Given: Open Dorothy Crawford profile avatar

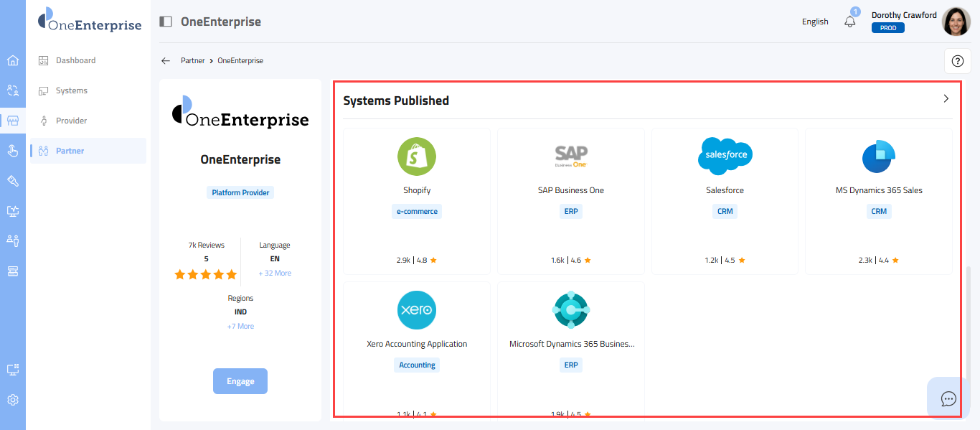Looking at the screenshot, I should click(956, 22).
